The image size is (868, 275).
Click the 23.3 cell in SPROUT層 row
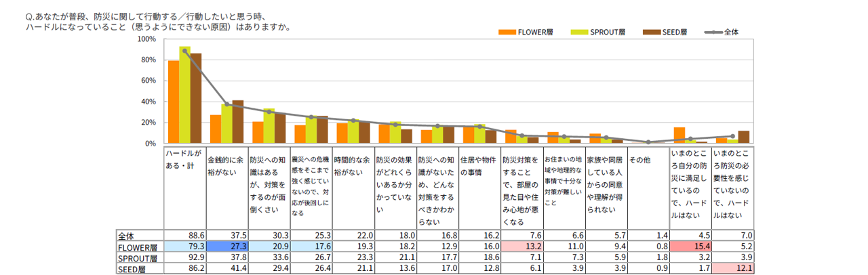click(x=353, y=258)
